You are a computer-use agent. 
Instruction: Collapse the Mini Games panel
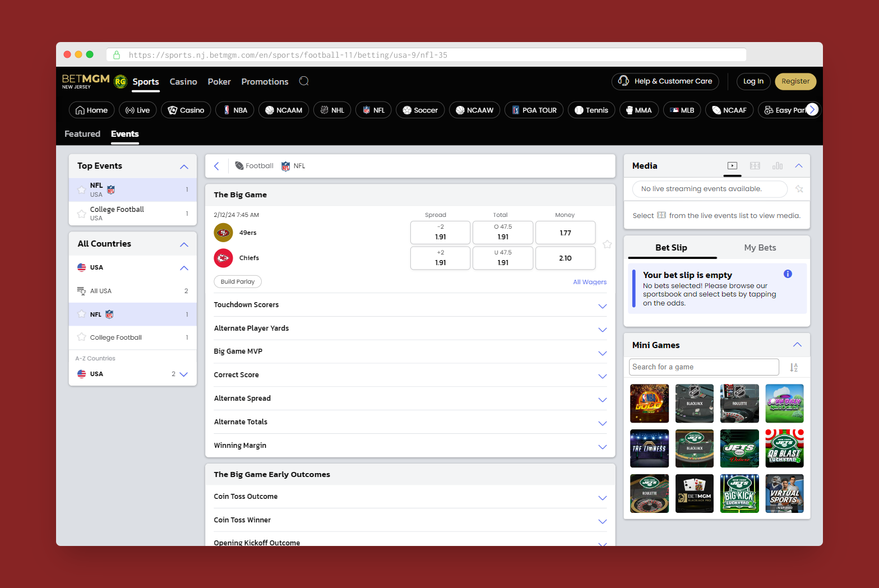click(797, 345)
